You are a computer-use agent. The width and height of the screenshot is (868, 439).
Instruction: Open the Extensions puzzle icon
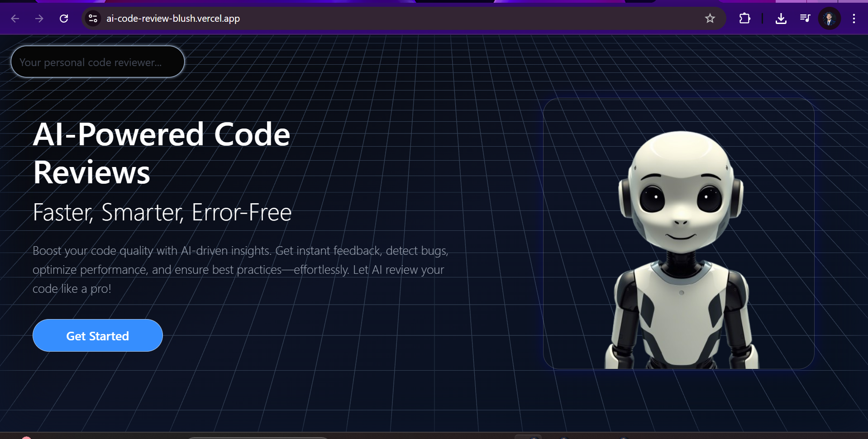(x=744, y=19)
